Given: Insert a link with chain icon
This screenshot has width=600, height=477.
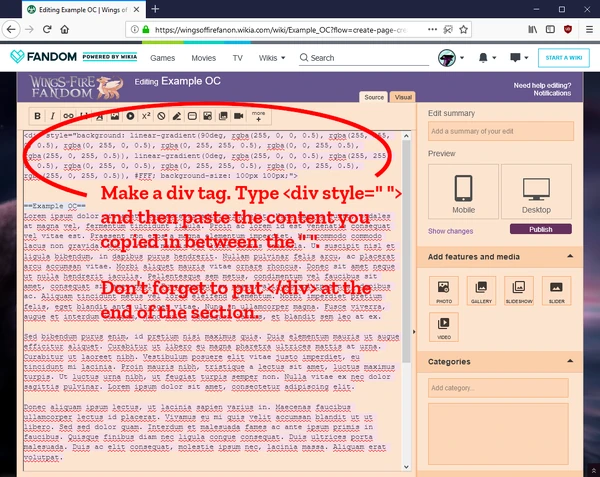Looking at the screenshot, I should click(x=68, y=116).
